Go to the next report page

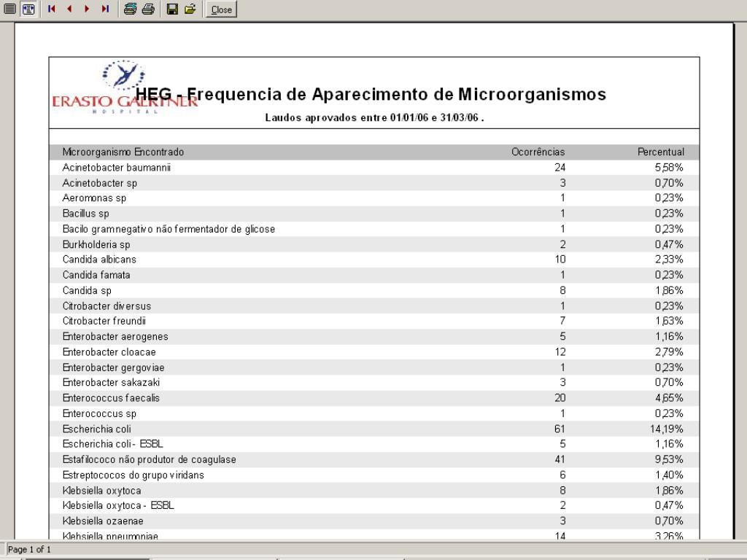tap(88, 9)
